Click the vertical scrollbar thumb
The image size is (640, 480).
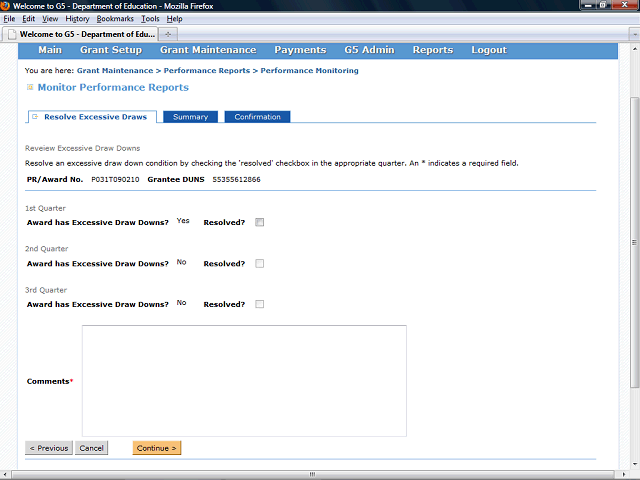click(634, 242)
